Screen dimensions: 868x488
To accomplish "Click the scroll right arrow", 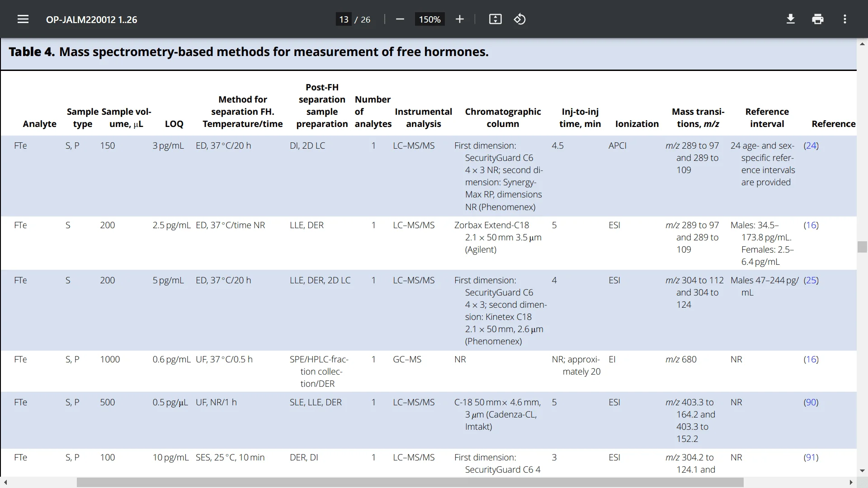I will tap(851, 483).
